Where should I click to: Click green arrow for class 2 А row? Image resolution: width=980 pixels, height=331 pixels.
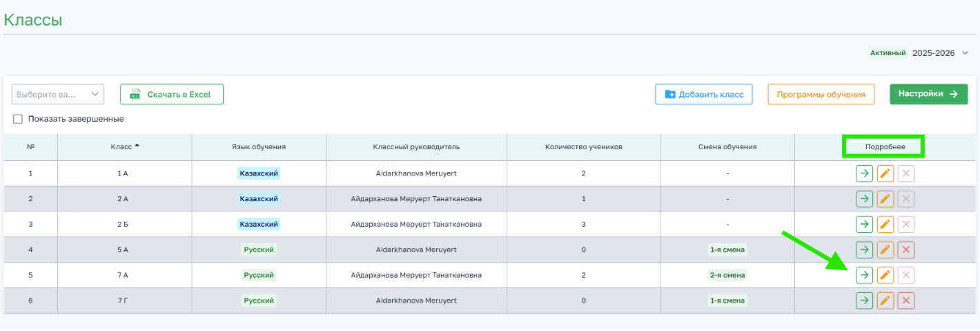pos(864,199)
